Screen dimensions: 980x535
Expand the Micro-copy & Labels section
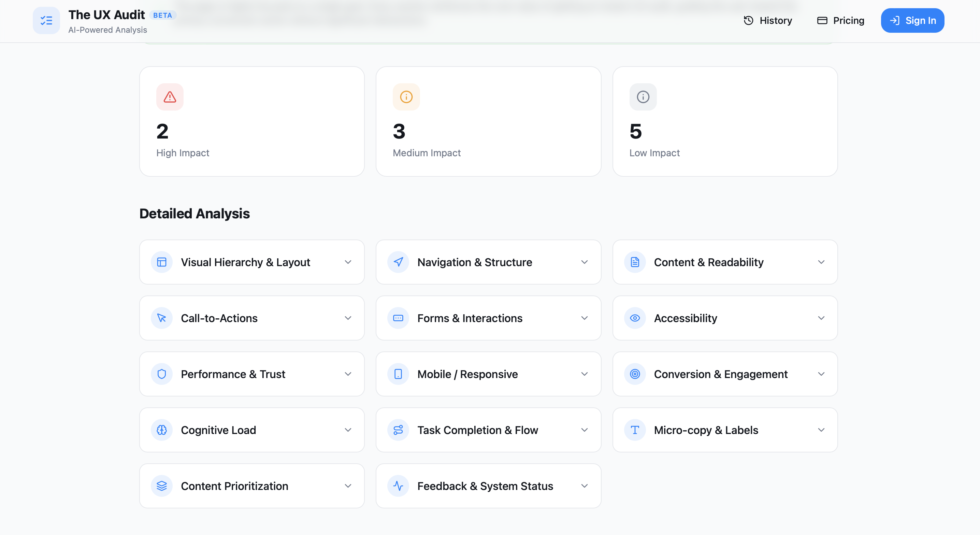coord(821,430)
